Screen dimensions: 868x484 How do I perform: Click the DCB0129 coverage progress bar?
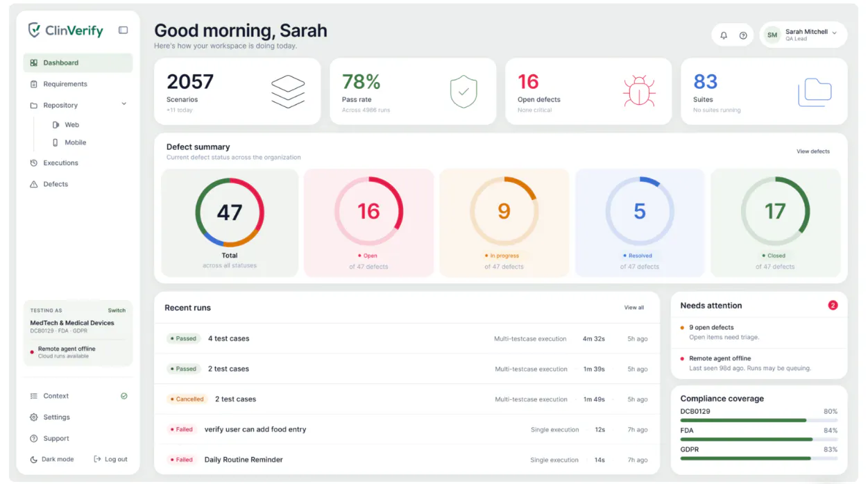pos(759,420)
